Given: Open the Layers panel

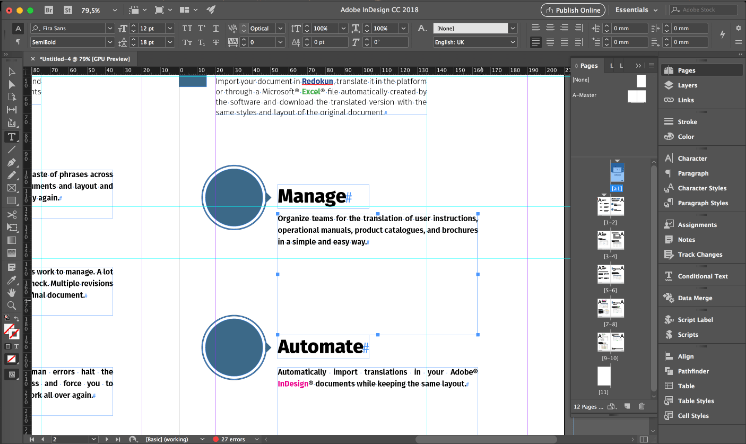Looking at the screenshot, I should point(687,85).
